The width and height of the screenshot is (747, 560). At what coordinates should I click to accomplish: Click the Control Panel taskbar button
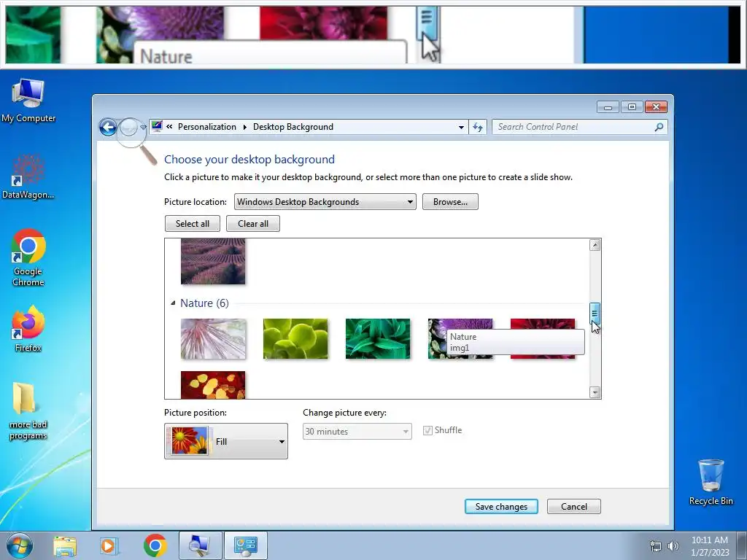coord(245,545)
